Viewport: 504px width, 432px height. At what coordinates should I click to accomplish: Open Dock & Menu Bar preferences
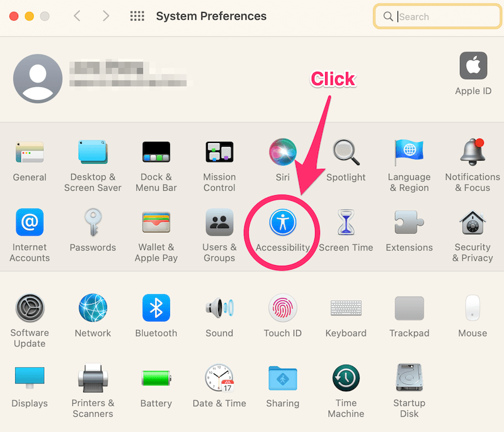click(156, 152)
